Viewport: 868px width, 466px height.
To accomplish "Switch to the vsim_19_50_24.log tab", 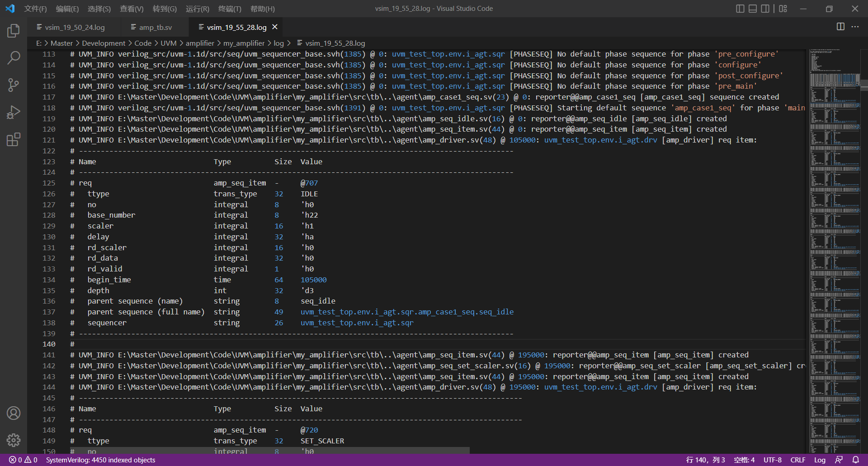I will coord(75,27).
